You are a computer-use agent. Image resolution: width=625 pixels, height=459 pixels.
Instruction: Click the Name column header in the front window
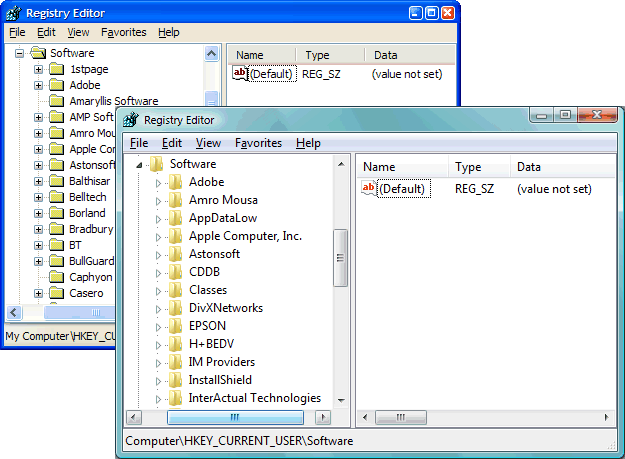pyautogui.click(x=403, y=167)
